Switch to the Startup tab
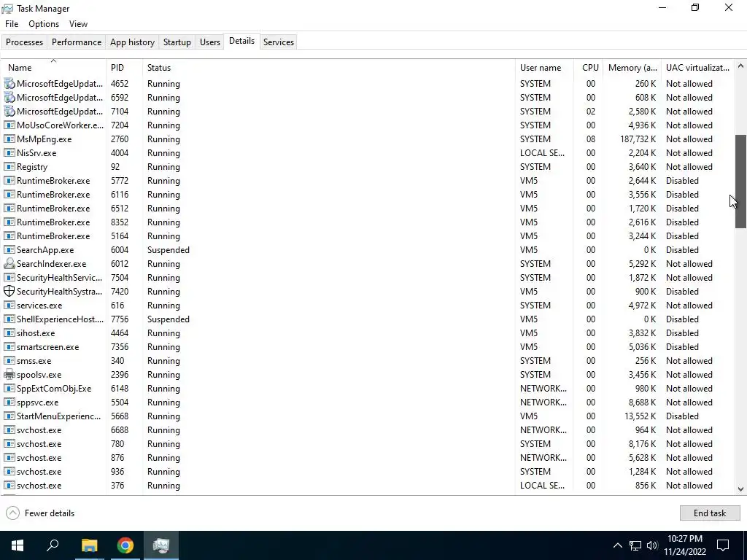747x560 pixels. 177,42
